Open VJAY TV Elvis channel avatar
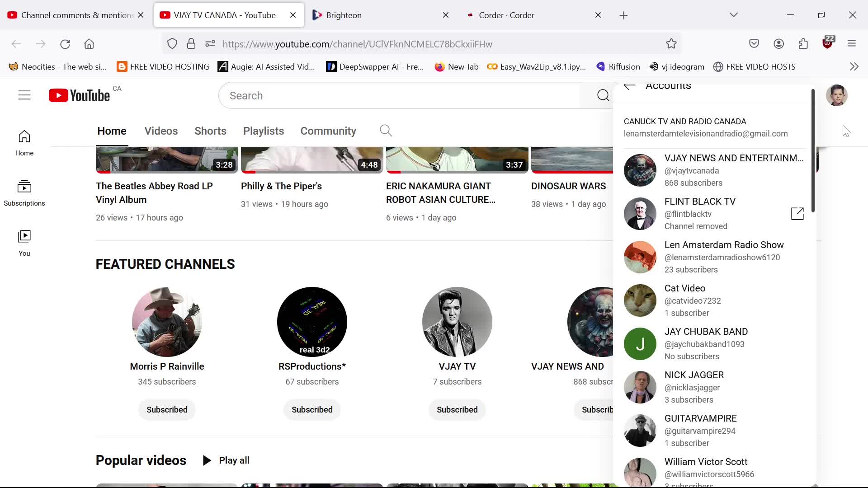Image resolution: width=868 pixels, height=488 pixels. (457, 322)
